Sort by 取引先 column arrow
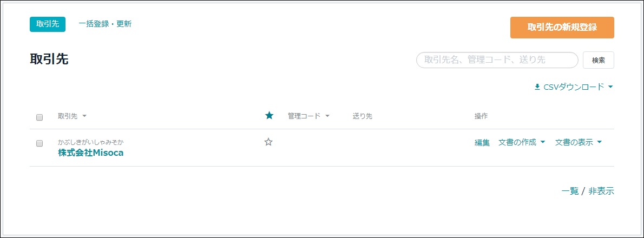644x238 pixels. coord(84,116)
